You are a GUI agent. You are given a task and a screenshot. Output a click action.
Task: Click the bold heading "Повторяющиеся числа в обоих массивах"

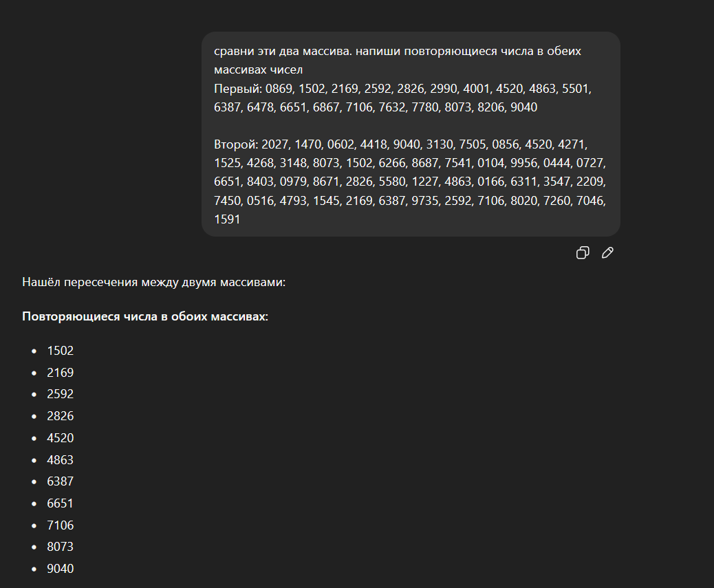coord(145,317)
